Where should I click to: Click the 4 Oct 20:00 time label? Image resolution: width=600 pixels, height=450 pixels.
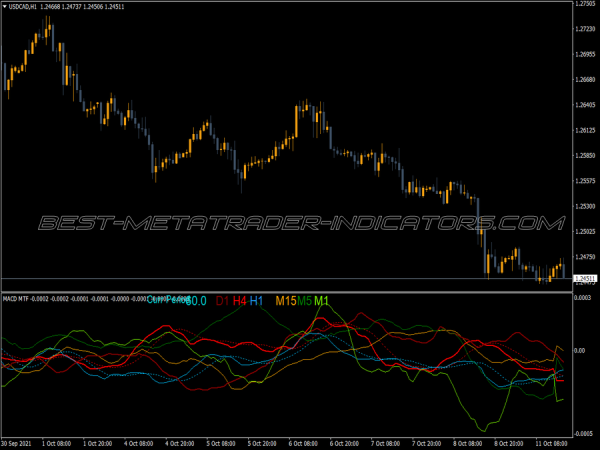[x=179, y=443]
